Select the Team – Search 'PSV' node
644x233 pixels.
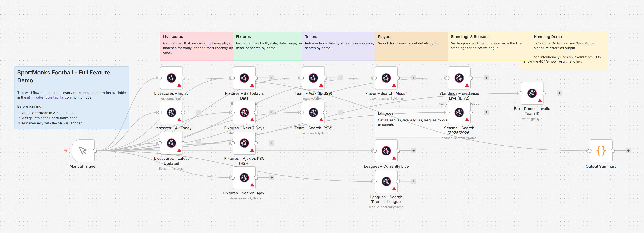click(x=313, y=112)
